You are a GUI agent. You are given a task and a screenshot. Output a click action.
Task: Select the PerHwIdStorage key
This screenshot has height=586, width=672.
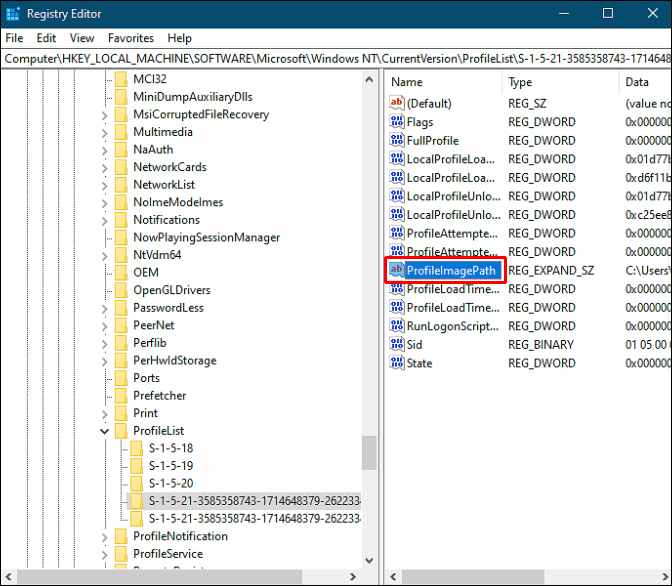coord(174,361)
